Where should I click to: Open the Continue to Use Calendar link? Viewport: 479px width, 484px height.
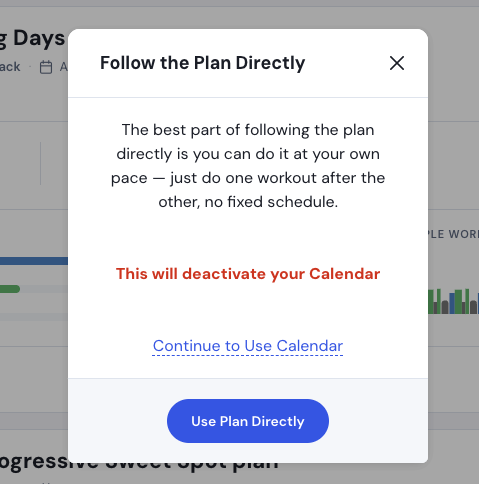(248, 346)
